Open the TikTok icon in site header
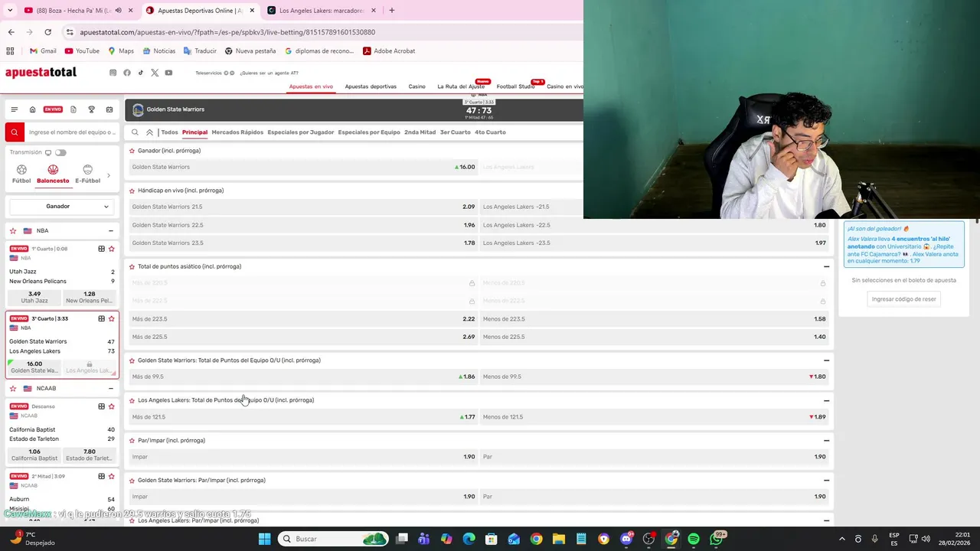The image size is (980, 551). click(141, 73)
